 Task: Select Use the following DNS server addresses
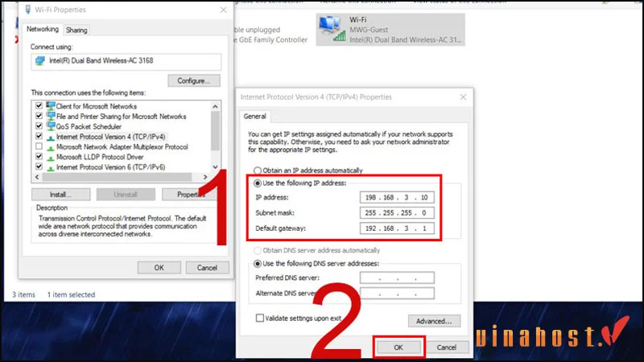click(257, 264)
